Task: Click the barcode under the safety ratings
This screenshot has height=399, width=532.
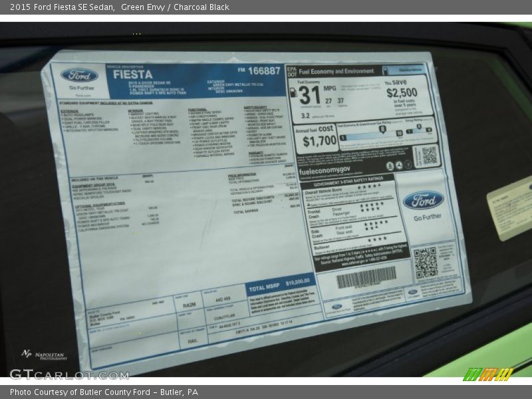Action: click(x=366, y=277)
